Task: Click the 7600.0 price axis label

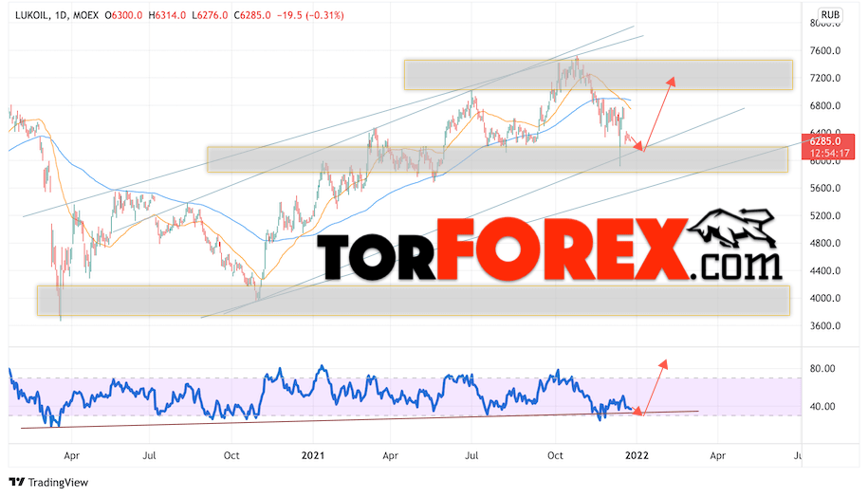Action: (x=824, y=51)
